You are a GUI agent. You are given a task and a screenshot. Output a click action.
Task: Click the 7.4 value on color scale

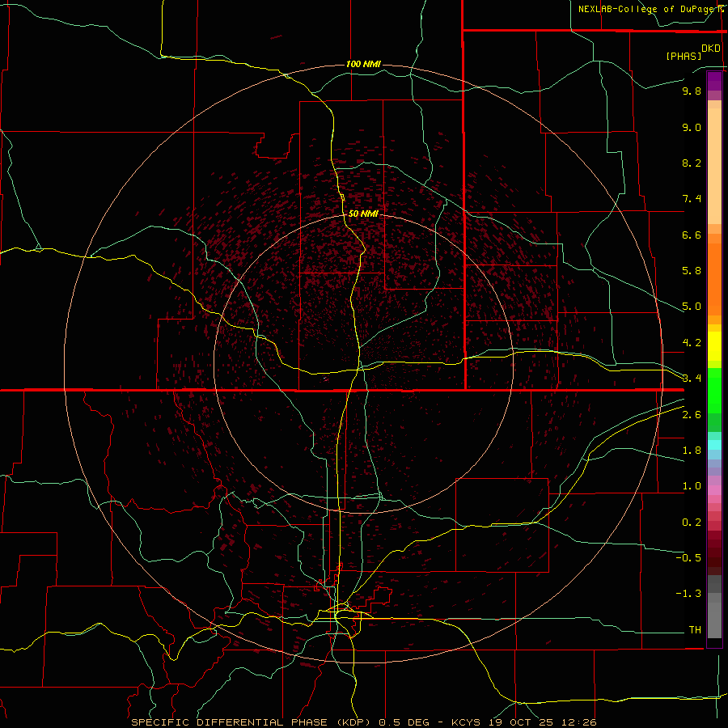[x=692, y=199]
